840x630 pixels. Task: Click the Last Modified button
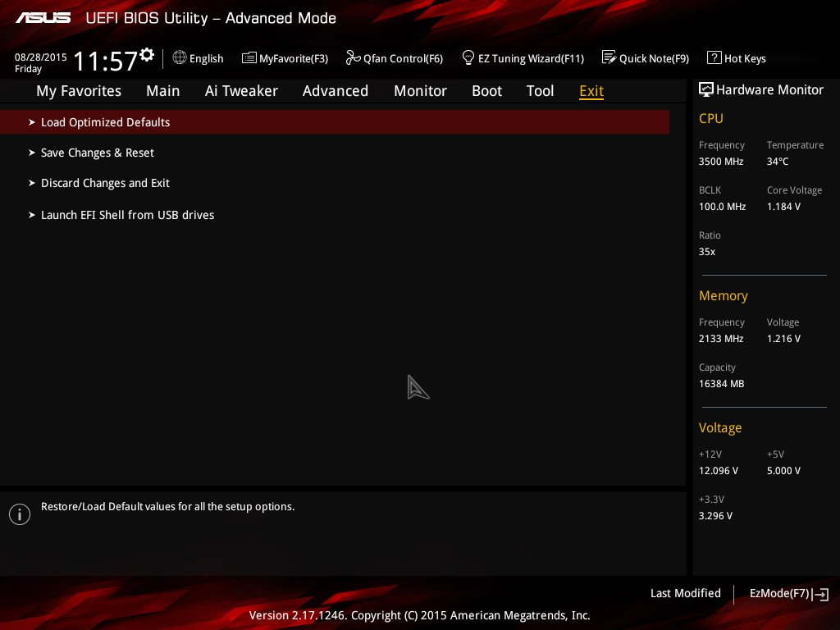[685, 594]
